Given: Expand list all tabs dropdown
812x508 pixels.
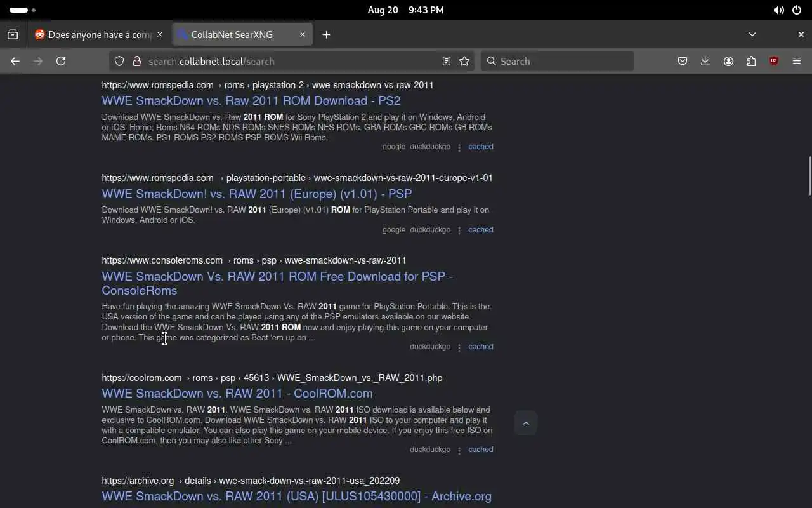Looking at the screenshot, I should click(752, 34).
